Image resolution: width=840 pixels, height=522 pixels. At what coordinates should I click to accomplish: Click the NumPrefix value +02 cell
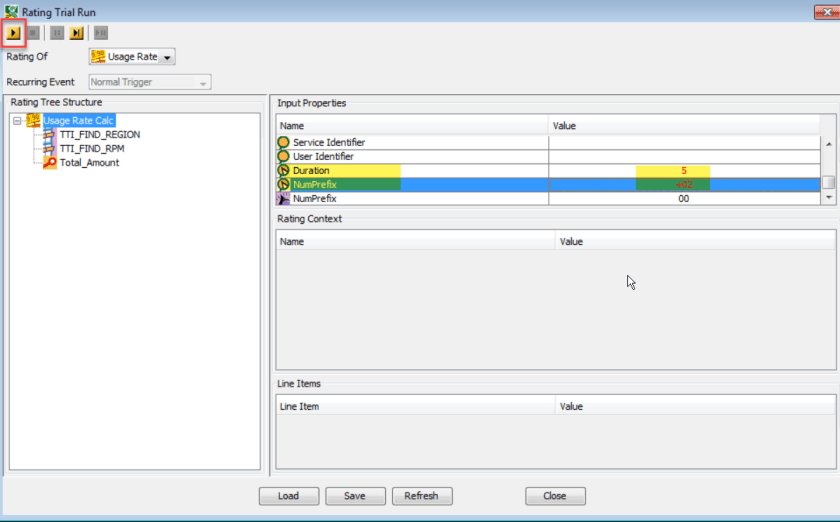click(x=684, y=184)
